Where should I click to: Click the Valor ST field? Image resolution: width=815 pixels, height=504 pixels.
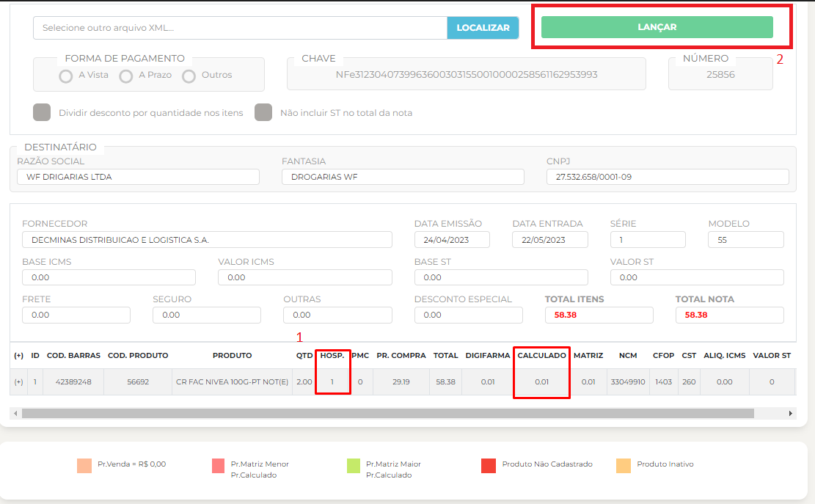pyautogui.click(x=697, y=277)
